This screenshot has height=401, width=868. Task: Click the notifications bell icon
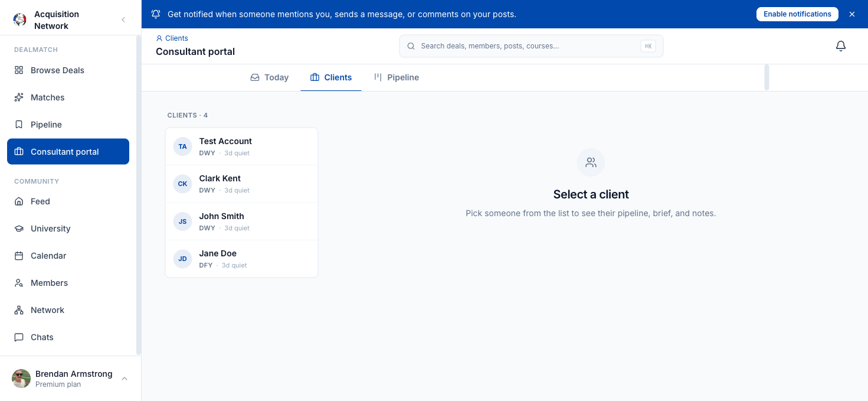(x=841, y=46)
